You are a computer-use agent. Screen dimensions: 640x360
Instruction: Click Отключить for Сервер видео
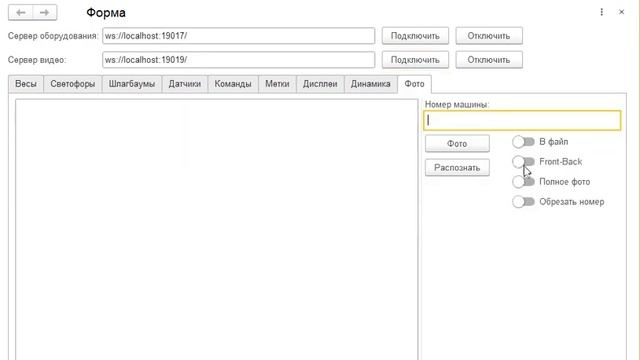pos(489,60)
